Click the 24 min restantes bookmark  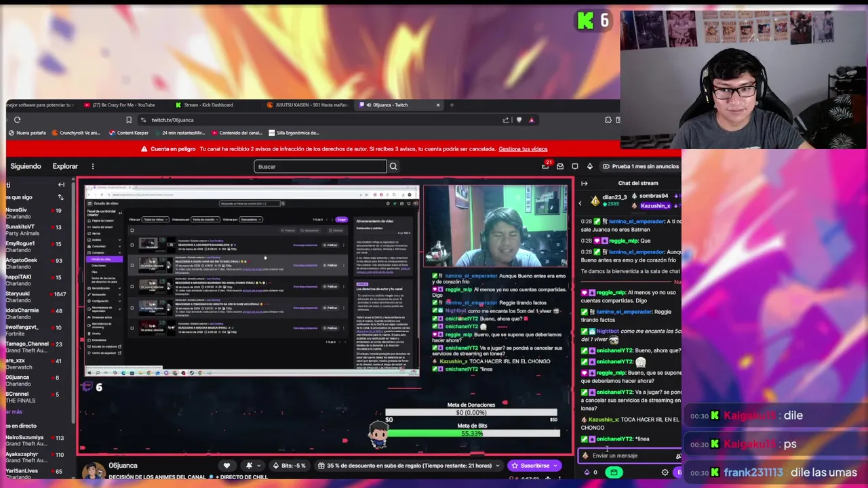[x=180, y=133]
